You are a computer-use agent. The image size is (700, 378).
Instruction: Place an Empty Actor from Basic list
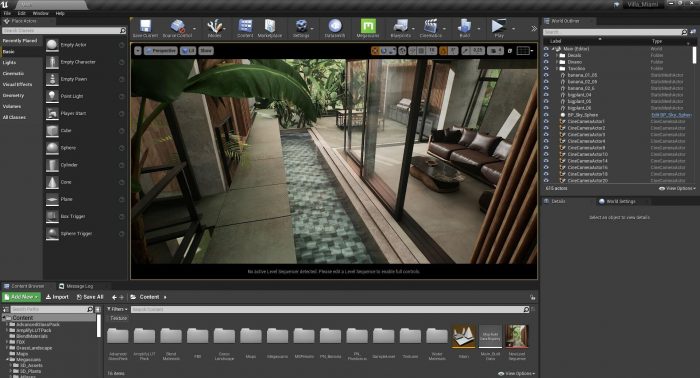point(85,45)
